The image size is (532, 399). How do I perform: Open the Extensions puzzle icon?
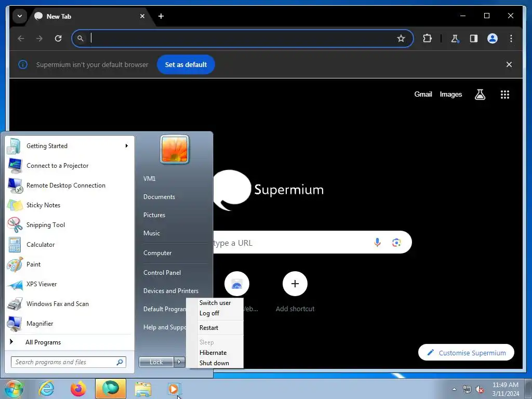pos(427,38)
